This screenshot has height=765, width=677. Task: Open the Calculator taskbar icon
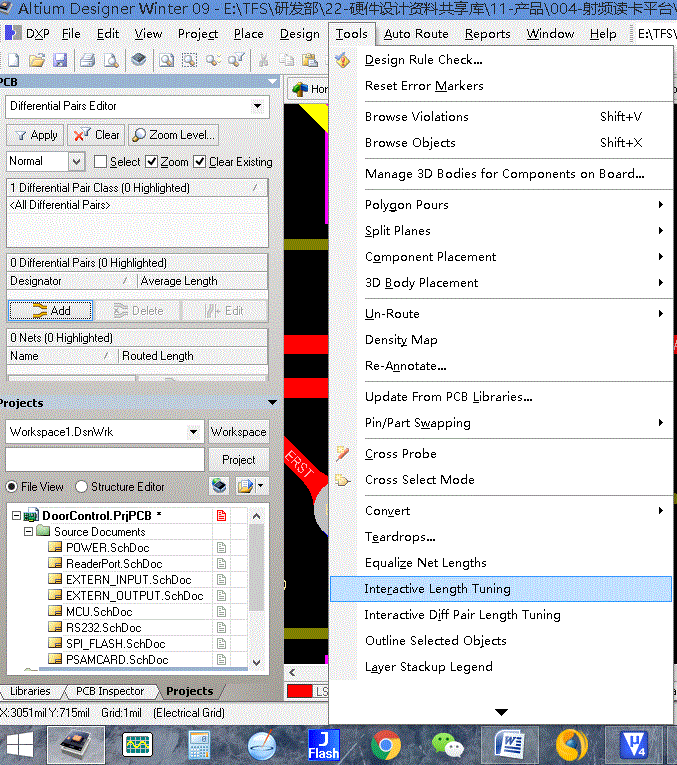[x=199, y=745]
